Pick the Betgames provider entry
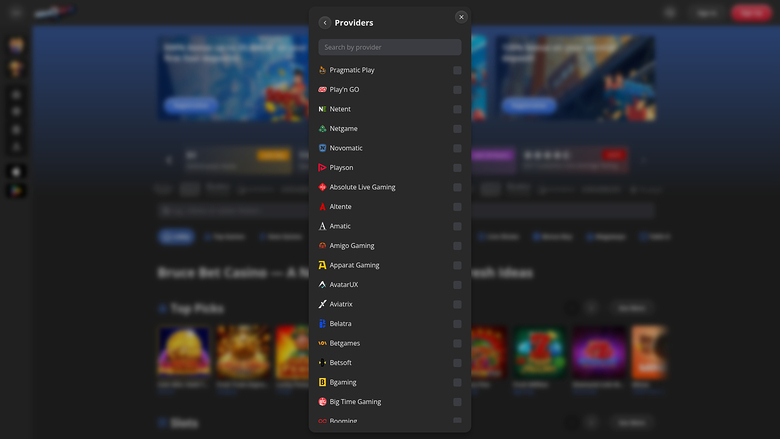Viewport: 780px width, 439px height. coord(345,343)
